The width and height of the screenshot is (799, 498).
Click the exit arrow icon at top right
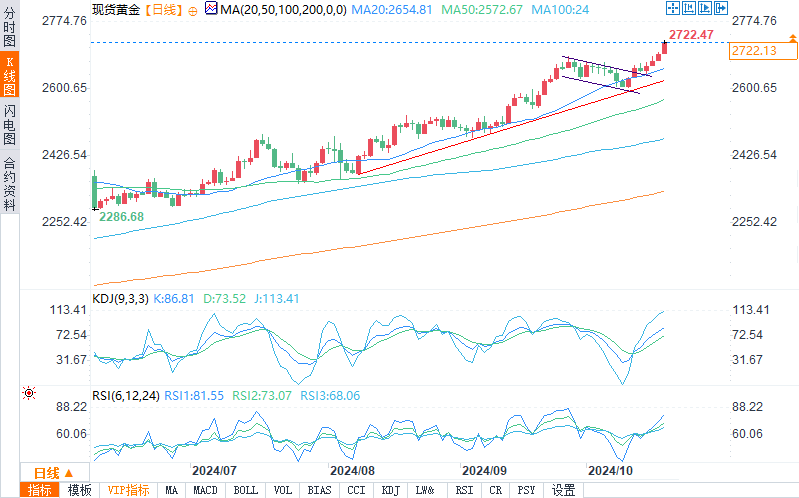pyautogui.click(x=721, y=8)
